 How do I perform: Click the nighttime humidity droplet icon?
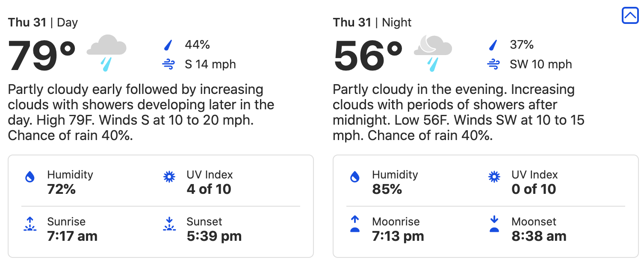pyautogui.click(x=354, y=177)
